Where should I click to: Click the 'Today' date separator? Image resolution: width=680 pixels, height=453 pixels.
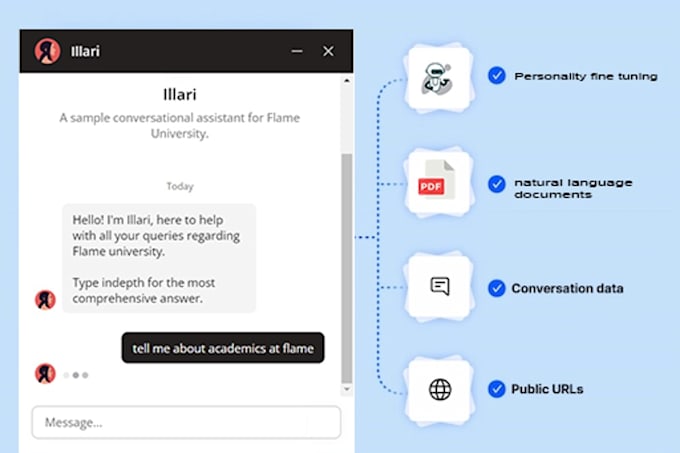(x=180, y=186)
